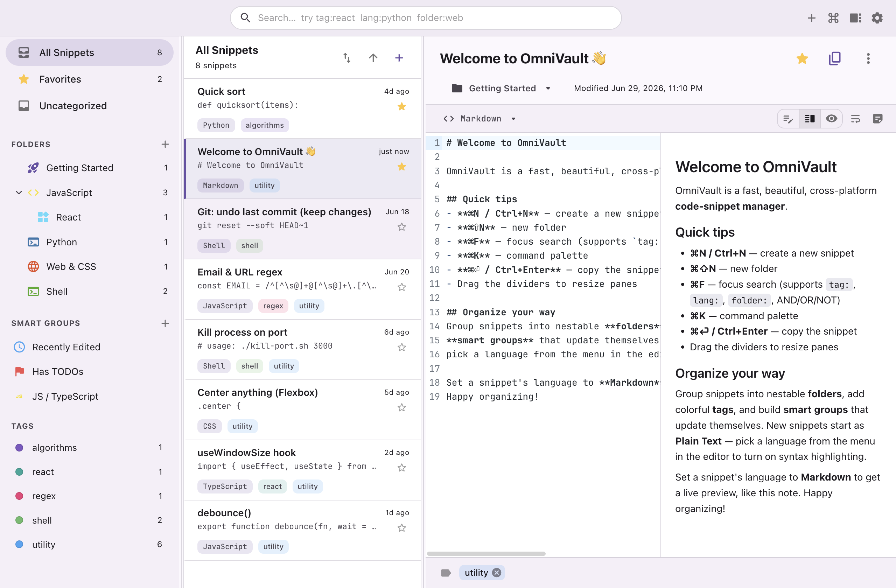Click the JavaScript folder name
Viewport: 896px width, 588px height.
[x=69, y=192]
